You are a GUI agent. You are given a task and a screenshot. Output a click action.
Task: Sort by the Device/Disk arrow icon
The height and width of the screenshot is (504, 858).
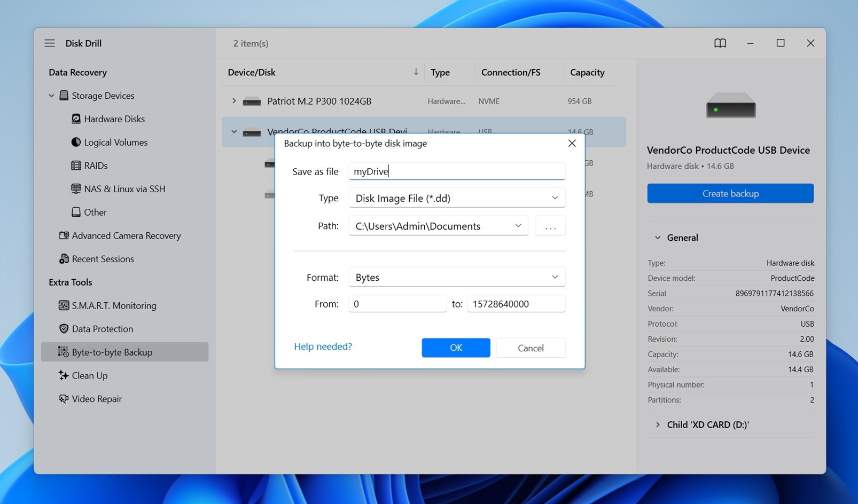416,72
